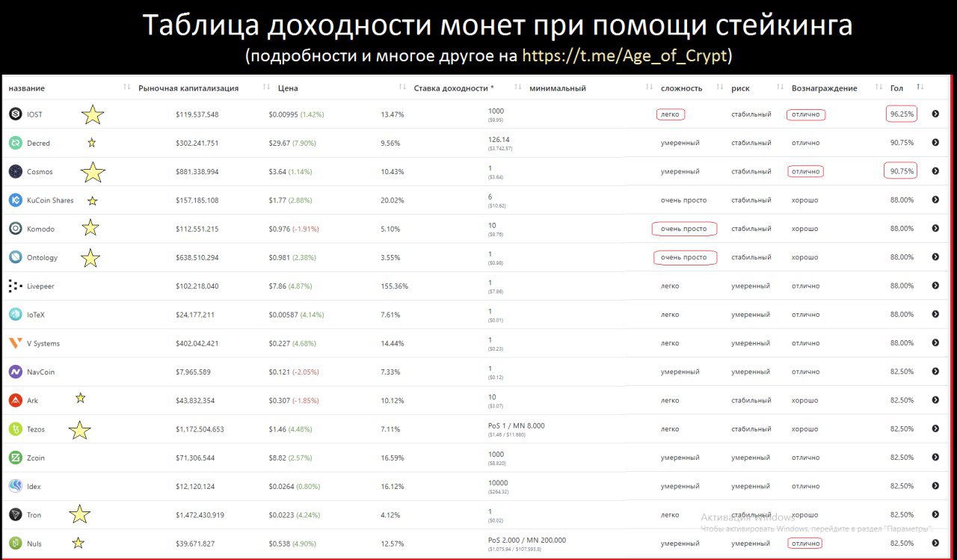Click the market cap value $7,965,589
The height and width of the screenshot is (560, 957).
coord(193,372)
